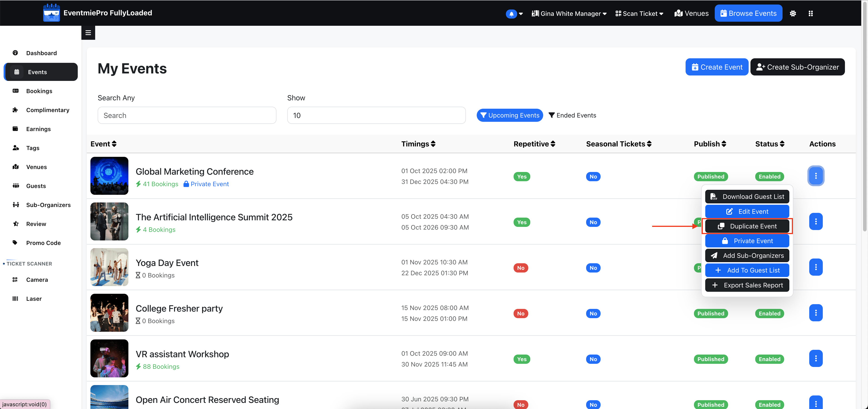Click the Venues sidebar map icon
The image size is (868, 409).
(x=16, y=167)
